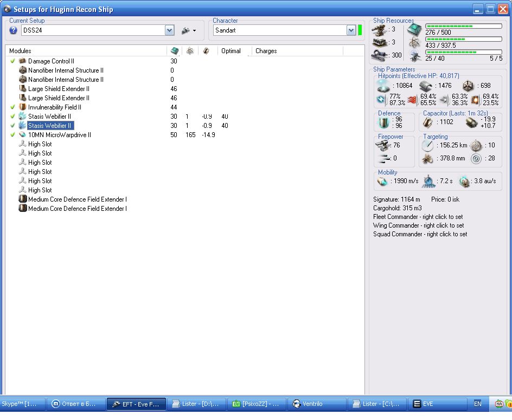Click the Firepower turret icon showing 76
The image size is (512, 420).
tap(383, 145)
